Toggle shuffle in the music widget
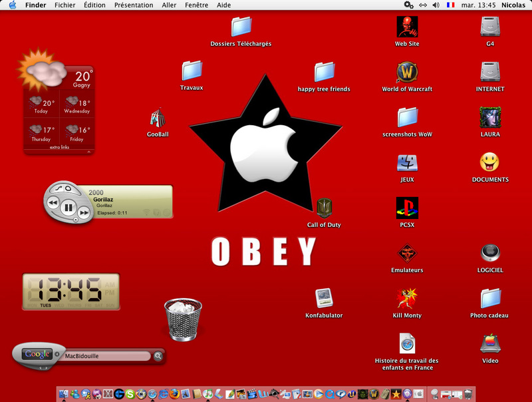The height and width of the screenshot is (402, 532). [x=59, y=188]
